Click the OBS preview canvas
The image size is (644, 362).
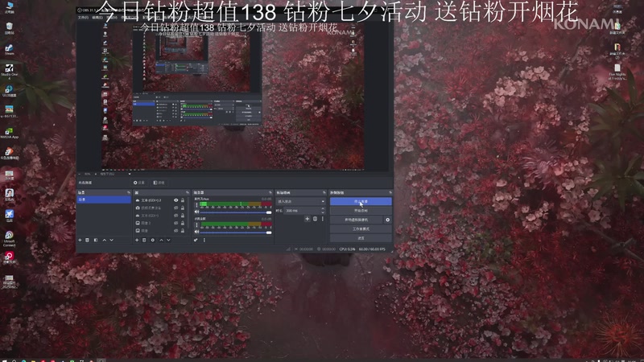pos(233,96)
